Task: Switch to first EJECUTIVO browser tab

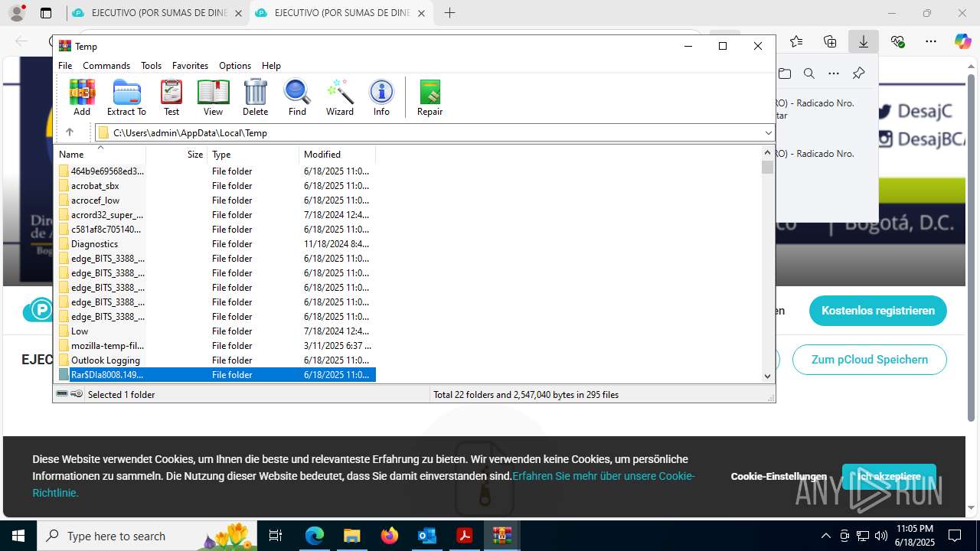Action: [x=158, y=13]
